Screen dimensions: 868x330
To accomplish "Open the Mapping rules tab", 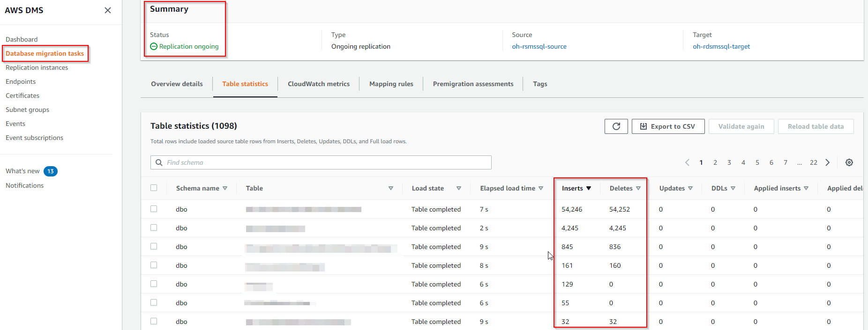I will coord(391,84).
